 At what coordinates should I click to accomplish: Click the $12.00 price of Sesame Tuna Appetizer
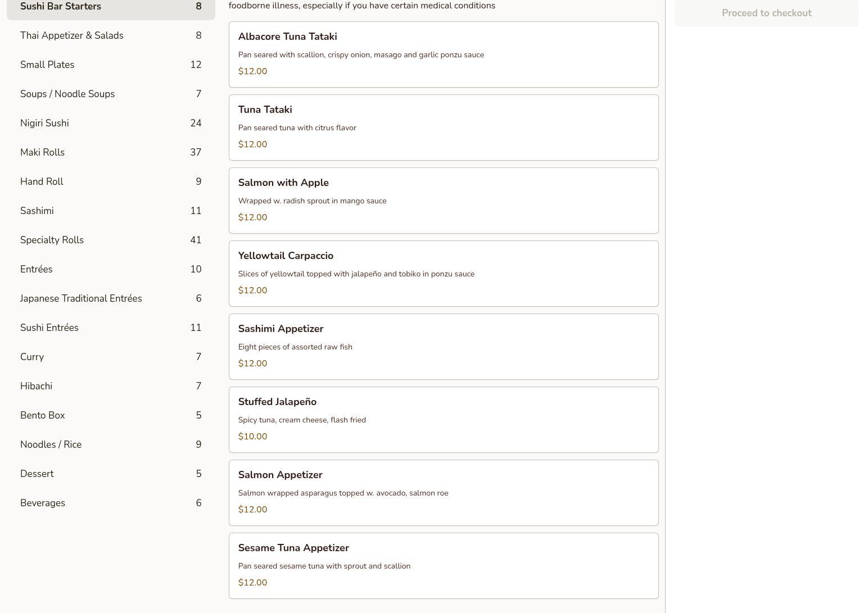click(x=252, y=583)
